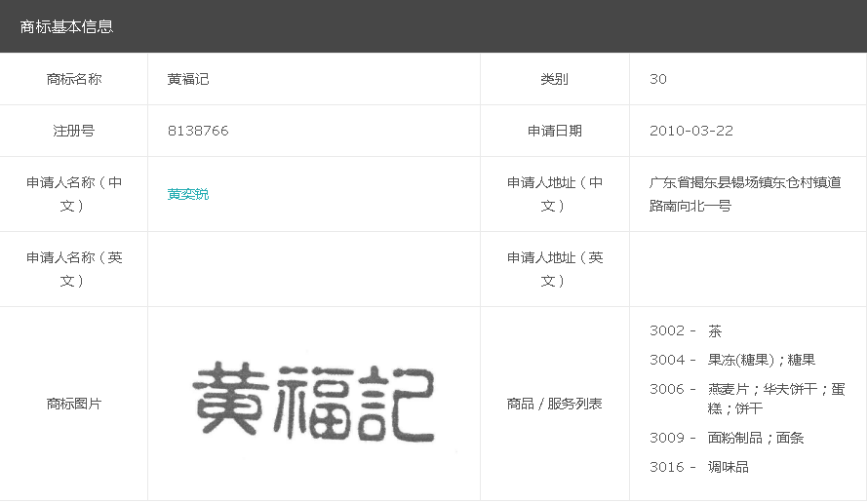Screen dimensions: 868x503
Task: Click the 黄福記 trademark image
Action: 314,402
